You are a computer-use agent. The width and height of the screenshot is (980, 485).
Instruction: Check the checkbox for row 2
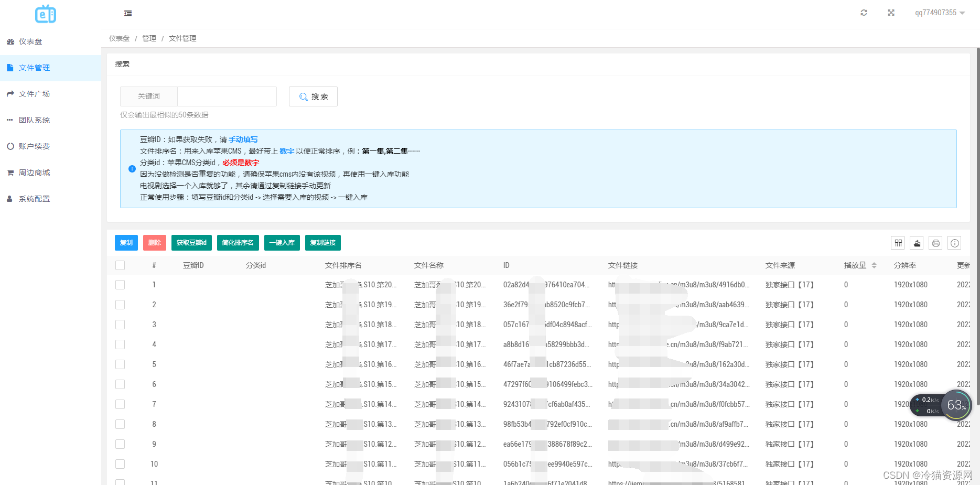120,305
